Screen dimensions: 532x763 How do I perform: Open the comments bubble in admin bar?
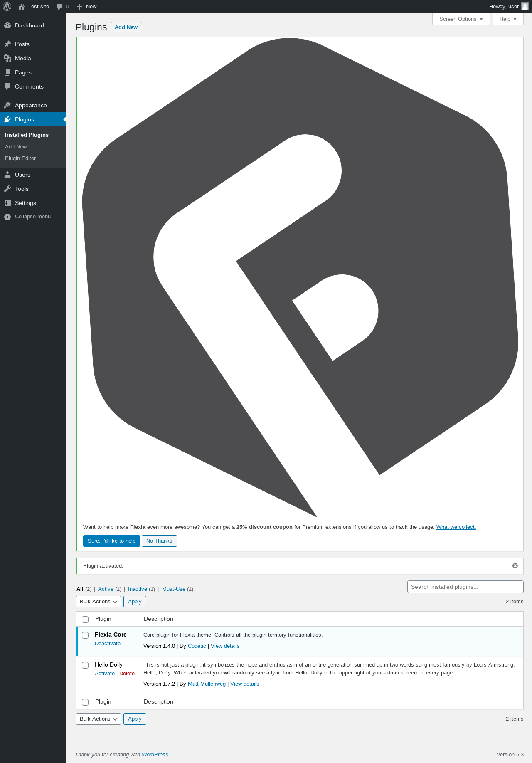(59, 7)
